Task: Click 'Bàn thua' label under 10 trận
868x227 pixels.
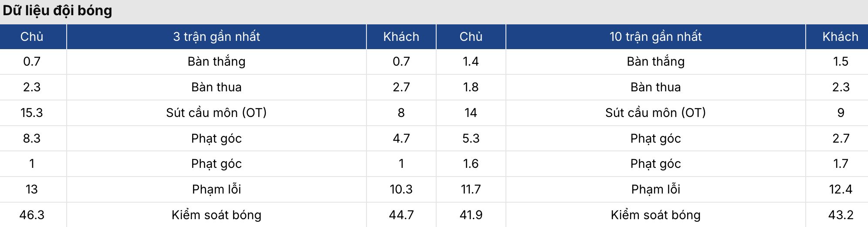Action: click(655, 87)
